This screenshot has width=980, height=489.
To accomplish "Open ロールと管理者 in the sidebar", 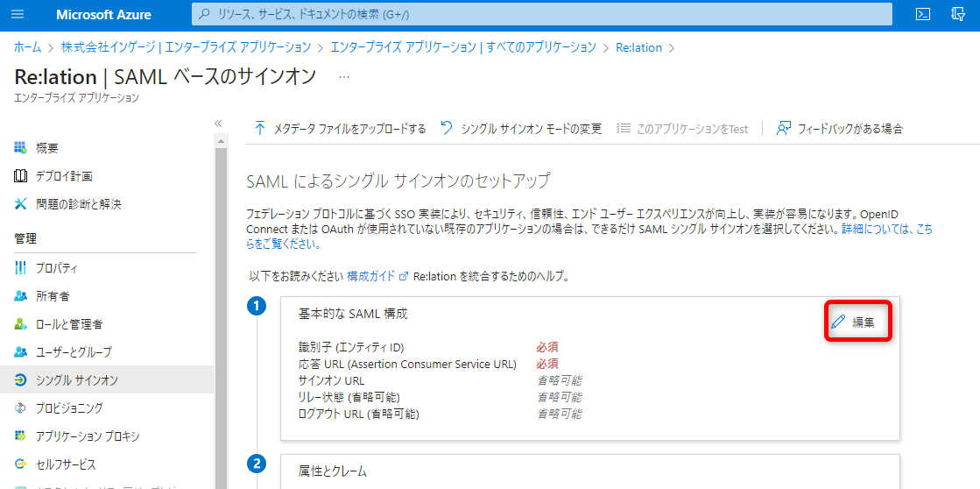I will [69, 324].
